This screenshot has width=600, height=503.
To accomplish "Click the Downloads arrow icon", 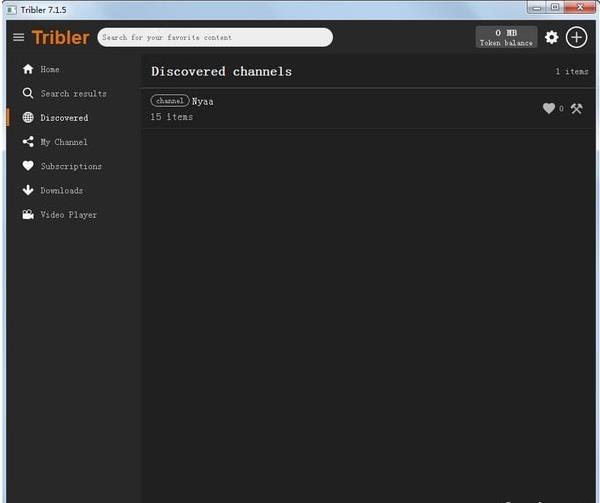I will (28, 190).
